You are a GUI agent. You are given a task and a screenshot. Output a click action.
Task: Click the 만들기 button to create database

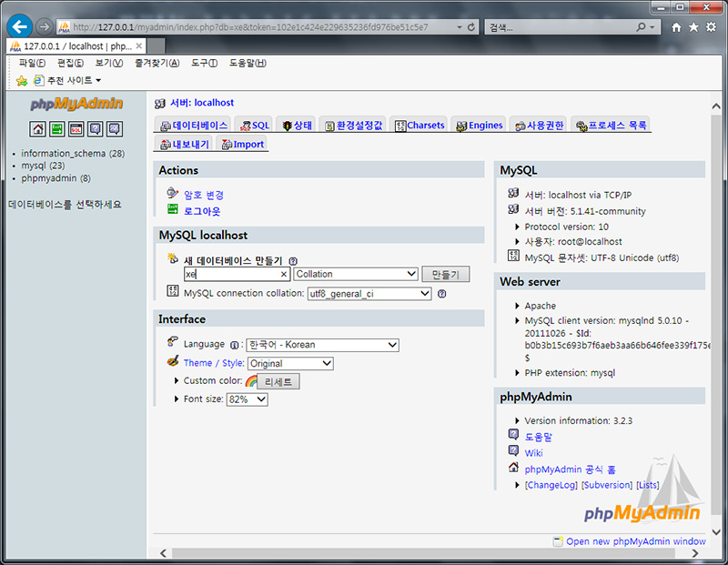(446, 275)
